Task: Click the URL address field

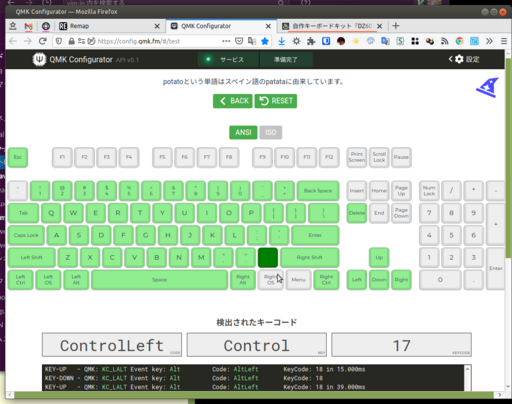Action: [x=157, y=41]
